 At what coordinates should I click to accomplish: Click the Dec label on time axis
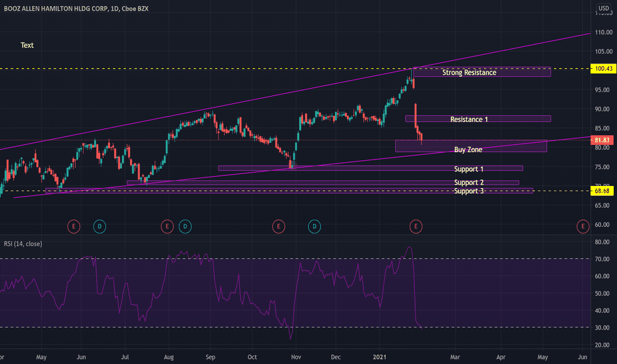[336, 357]
